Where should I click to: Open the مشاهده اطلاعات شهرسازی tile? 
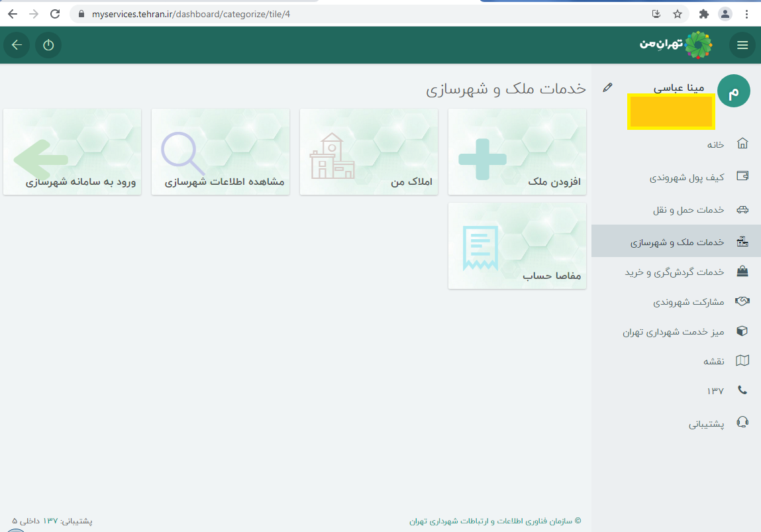coord(220,152)
